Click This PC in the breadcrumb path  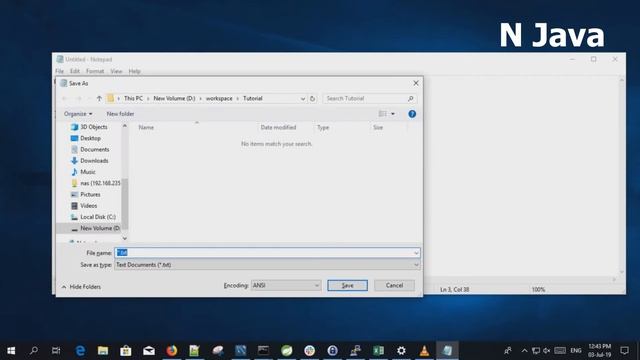pyautogui.click(x=133, y=98)
